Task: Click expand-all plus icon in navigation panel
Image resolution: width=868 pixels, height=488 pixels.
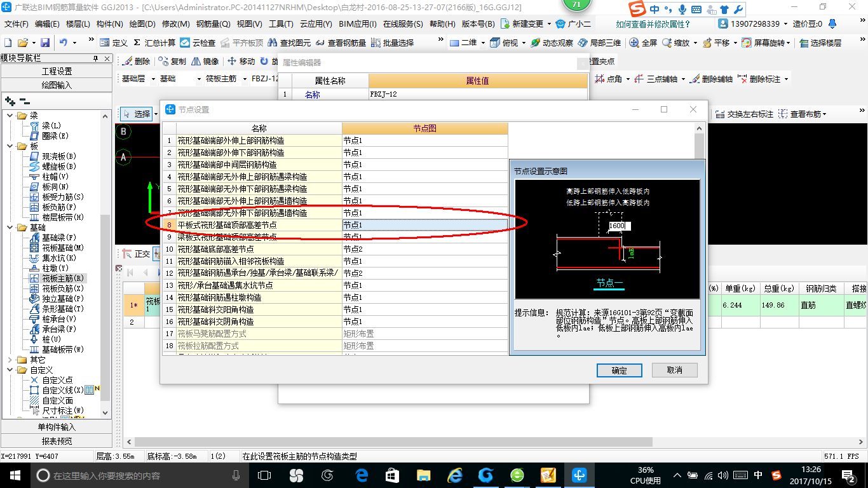Action: (x=10, y=101)
